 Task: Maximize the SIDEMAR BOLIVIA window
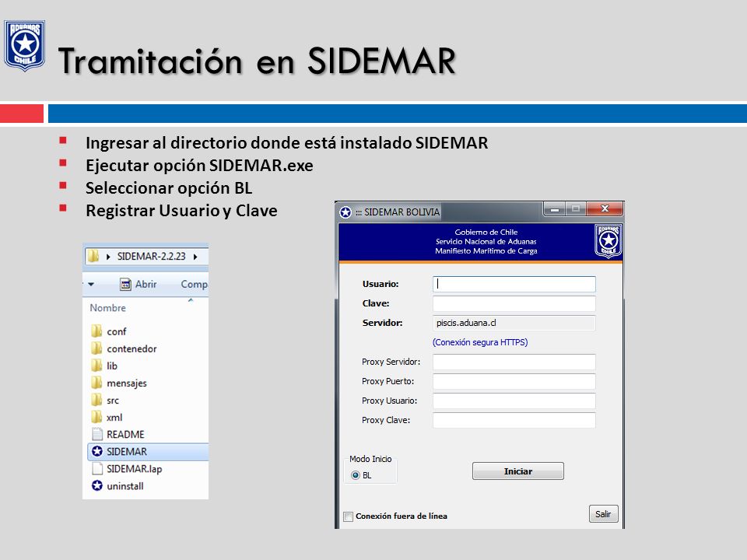tap(576, 208)
